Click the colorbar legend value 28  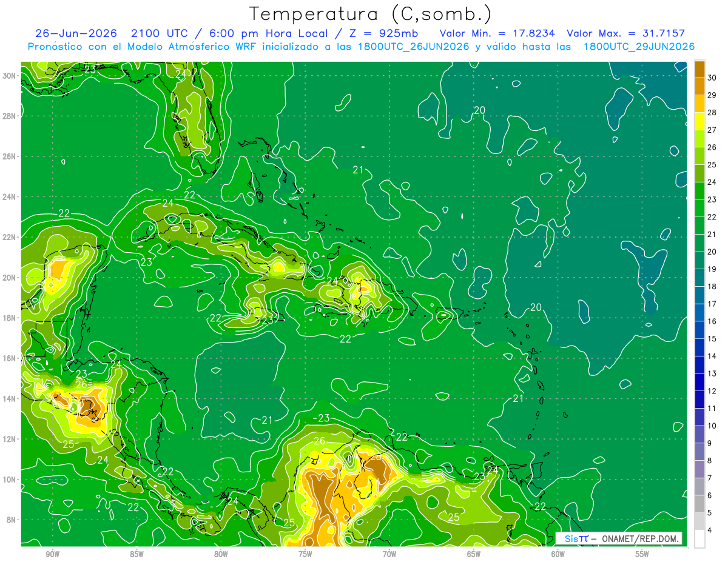(712, 112)
